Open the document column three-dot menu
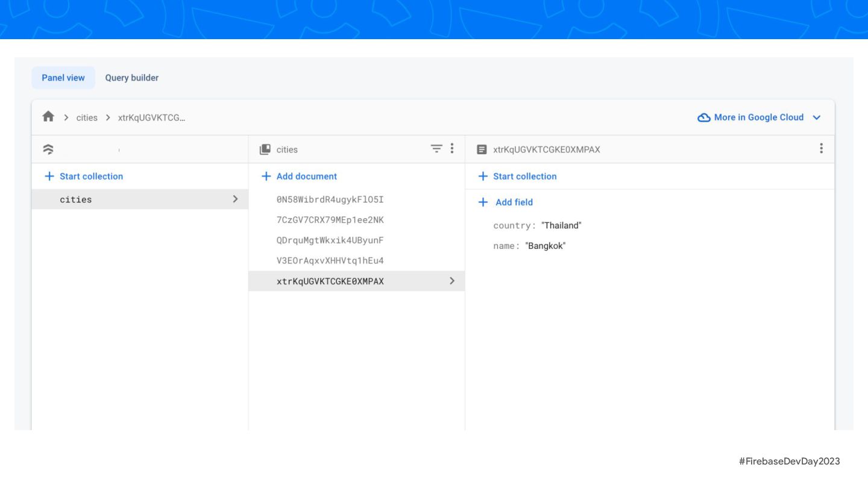 click(x=821, y=148)
